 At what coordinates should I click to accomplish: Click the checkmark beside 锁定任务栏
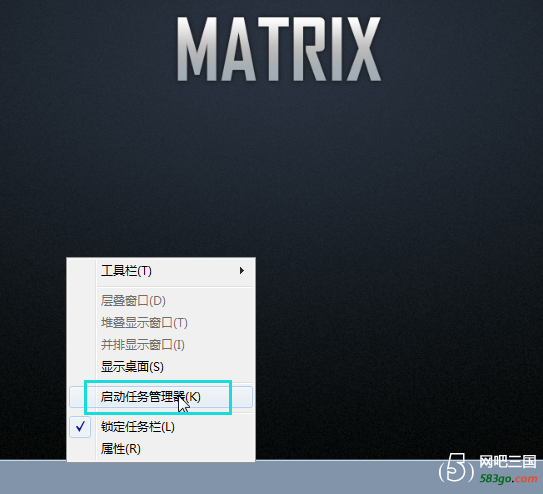click(80, 427)
